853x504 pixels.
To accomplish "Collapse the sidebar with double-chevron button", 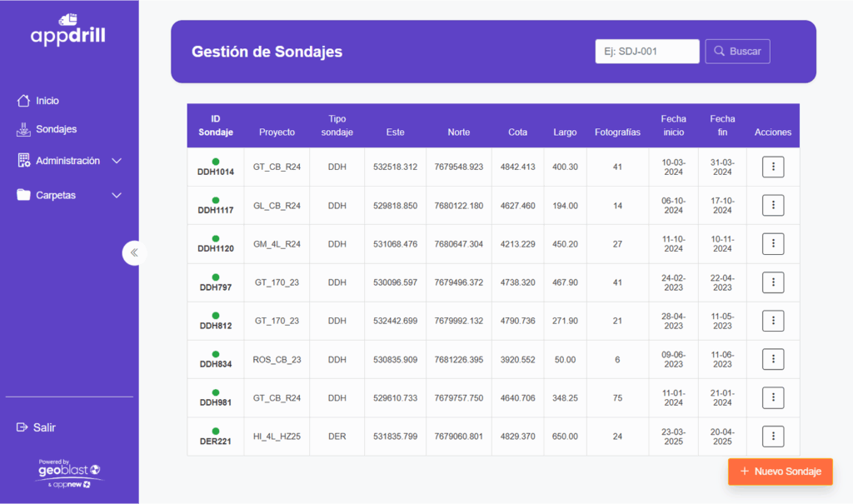I will coord(134,252).
